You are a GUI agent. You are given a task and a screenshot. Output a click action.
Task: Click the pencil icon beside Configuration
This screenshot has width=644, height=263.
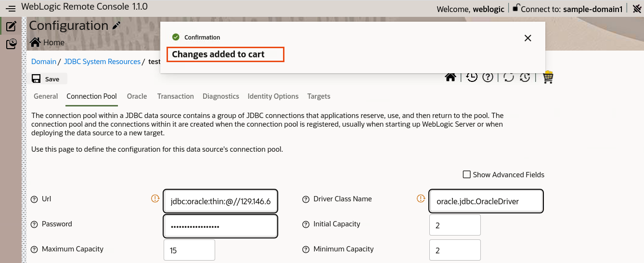(x=116, y=26)
